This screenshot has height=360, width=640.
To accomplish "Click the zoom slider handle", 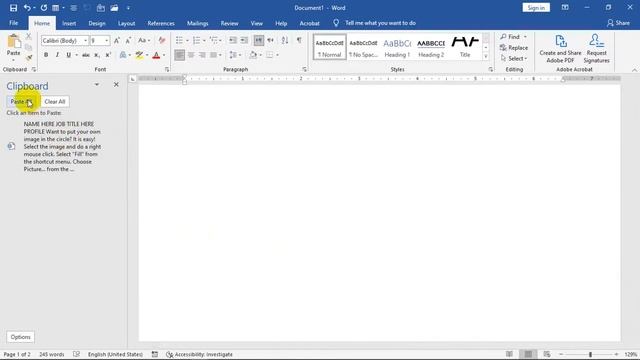I will pyautogui.click(x=590, y=354).
